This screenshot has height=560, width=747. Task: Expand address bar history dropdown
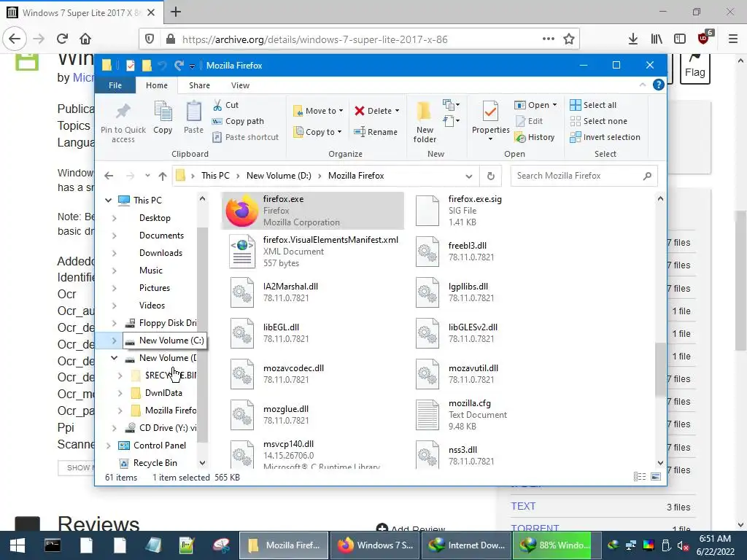coord(469,176)
